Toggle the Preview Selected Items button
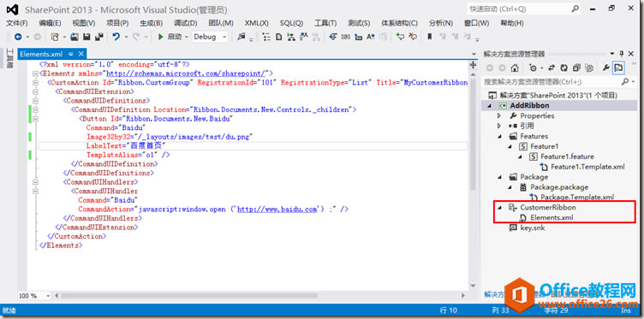This screenshot has width=644, height=319. [618, 68]
